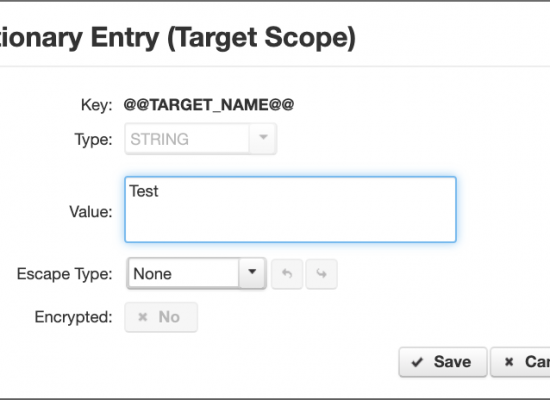Click the x icon on Cancel button
Image resolution: width=550 pixels, height=400 pixels.
coord(509,362)
